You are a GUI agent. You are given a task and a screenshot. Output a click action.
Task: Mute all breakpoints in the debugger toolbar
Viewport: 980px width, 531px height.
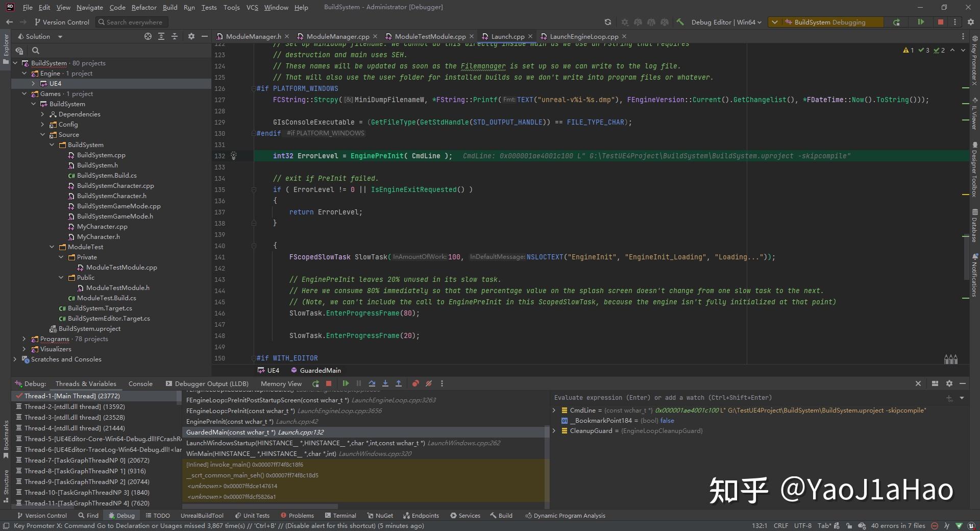click(428, 383)
